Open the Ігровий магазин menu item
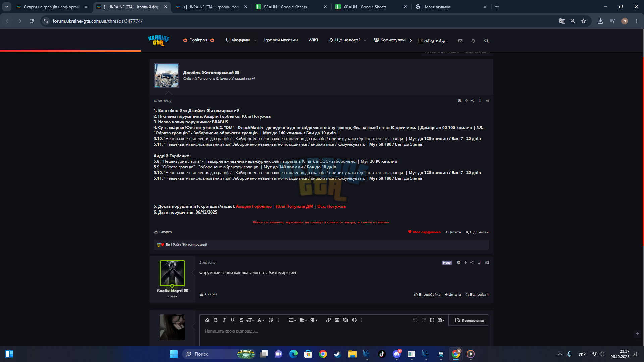 281,40
